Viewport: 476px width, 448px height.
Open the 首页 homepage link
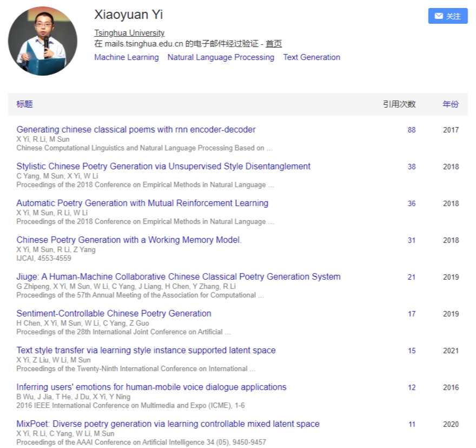pos(274,44)
